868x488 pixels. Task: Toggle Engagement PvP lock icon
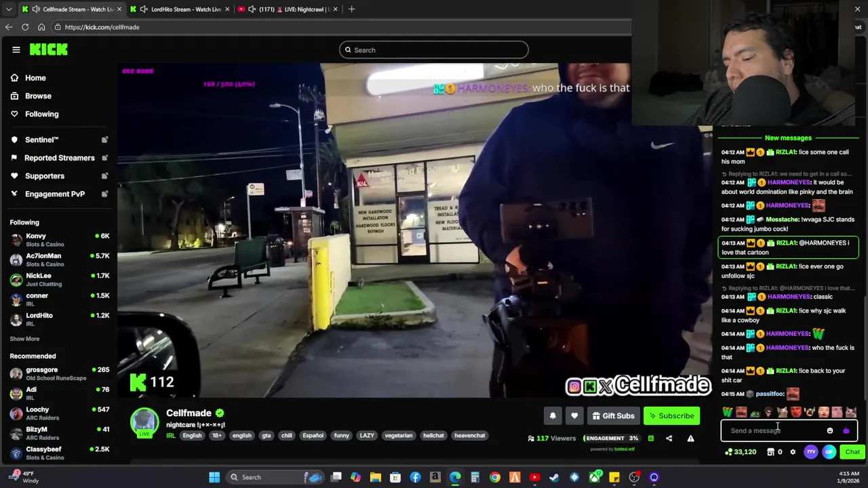click(104, 194)
